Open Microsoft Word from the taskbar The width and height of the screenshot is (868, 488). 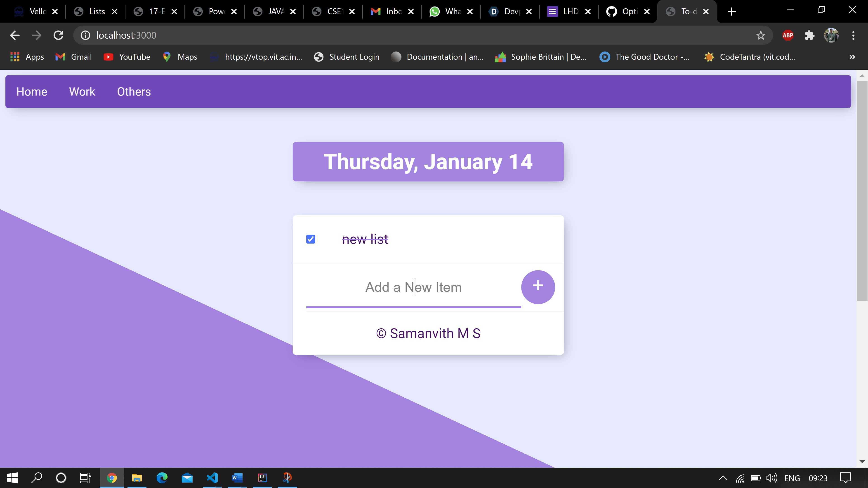tap(237, 478)
